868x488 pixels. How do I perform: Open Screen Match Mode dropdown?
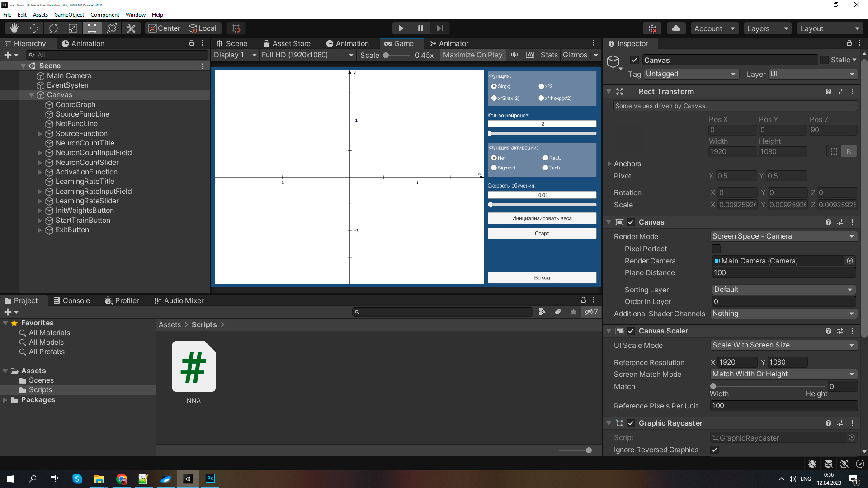tap(783, 374)
